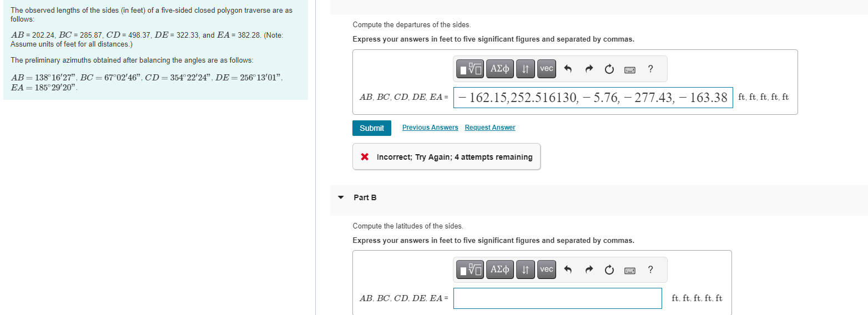Image resolution: width=868 pixels, height=315 pixels.
Task: Click the 'AB, BC, CD, DE, EA =' label for latitudes
Action: click(404, 298)
